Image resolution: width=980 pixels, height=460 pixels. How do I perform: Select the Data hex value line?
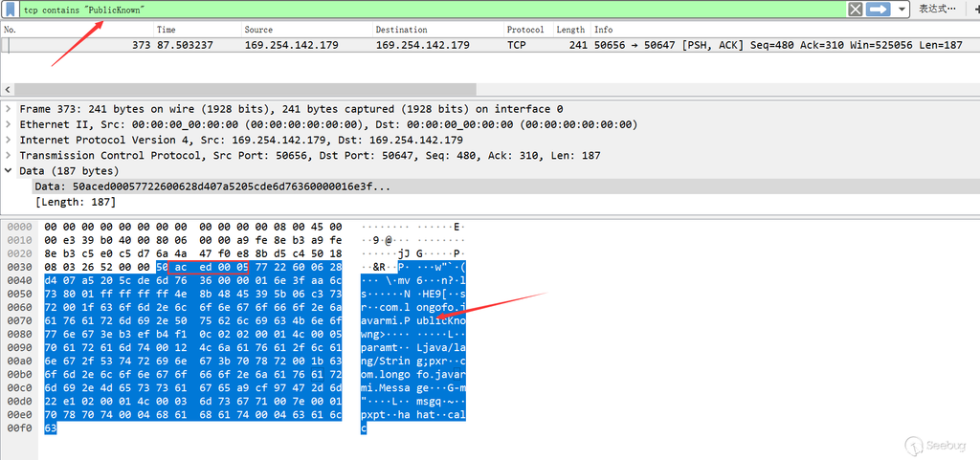coord(212,186)
